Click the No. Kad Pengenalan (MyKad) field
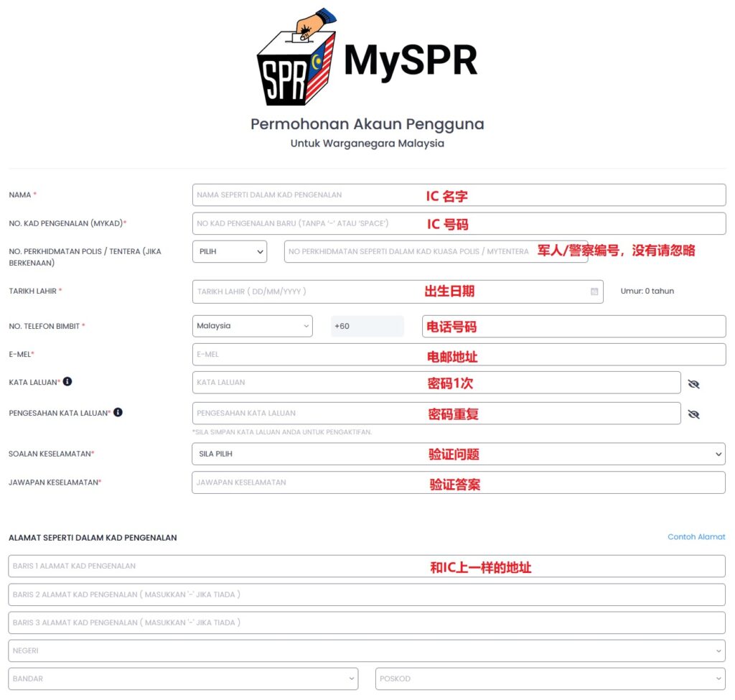This screenshot has width=735, height=700. (459, 224)
